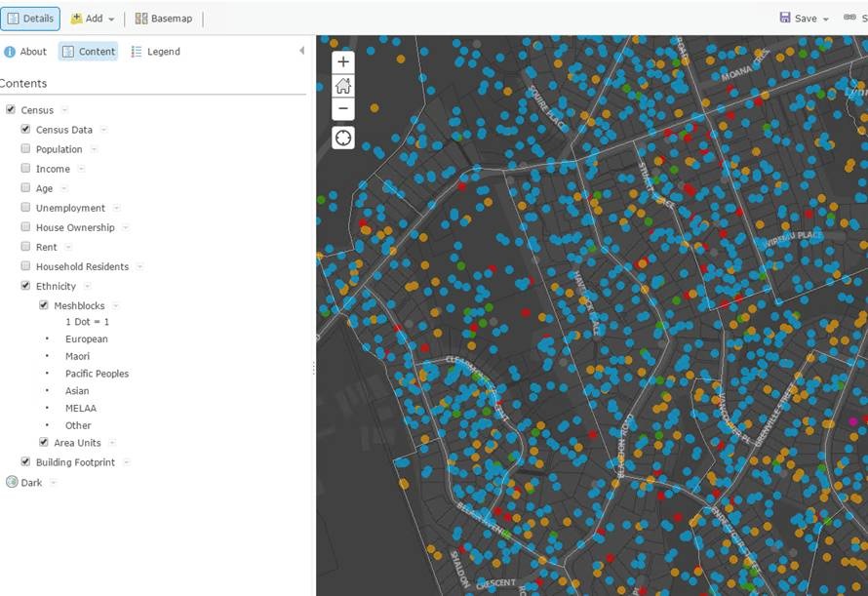Open Dark basemap options arrow

(x=53, y=483)
